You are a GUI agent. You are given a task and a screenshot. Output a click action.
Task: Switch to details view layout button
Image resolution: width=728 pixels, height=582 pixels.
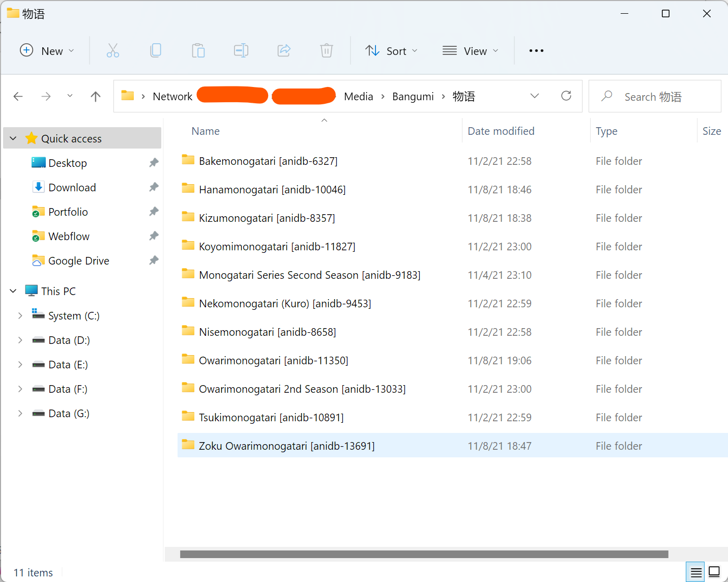[x=696, y=572]
